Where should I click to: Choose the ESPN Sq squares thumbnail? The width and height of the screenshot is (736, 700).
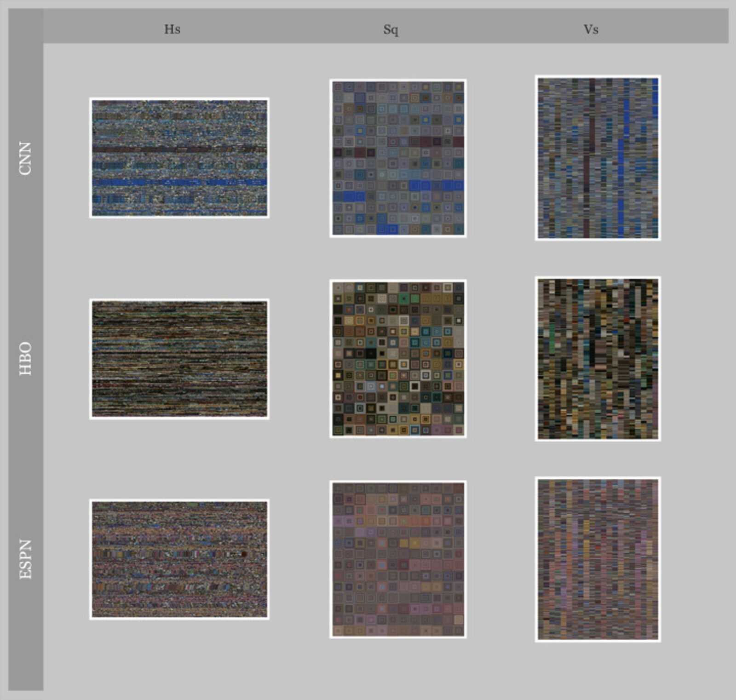click(398, 559)
